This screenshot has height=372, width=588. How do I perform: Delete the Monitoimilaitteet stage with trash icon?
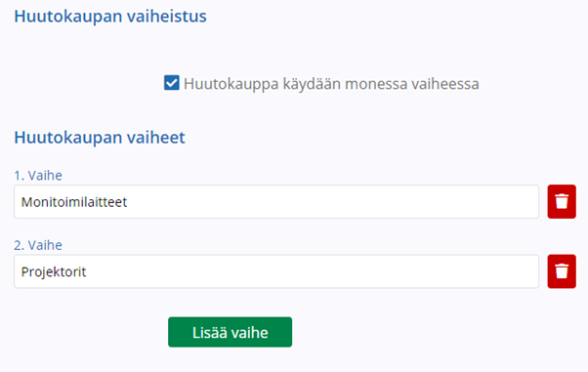[562, 201]
